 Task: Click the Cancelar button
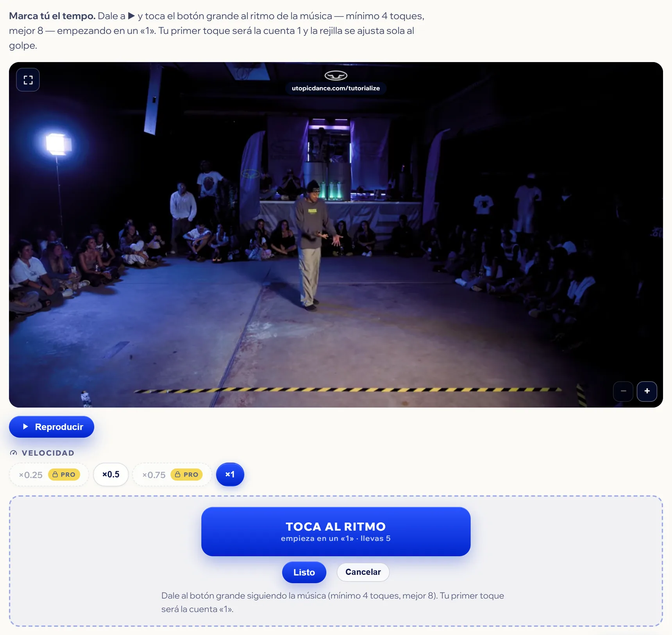point(363,572)
